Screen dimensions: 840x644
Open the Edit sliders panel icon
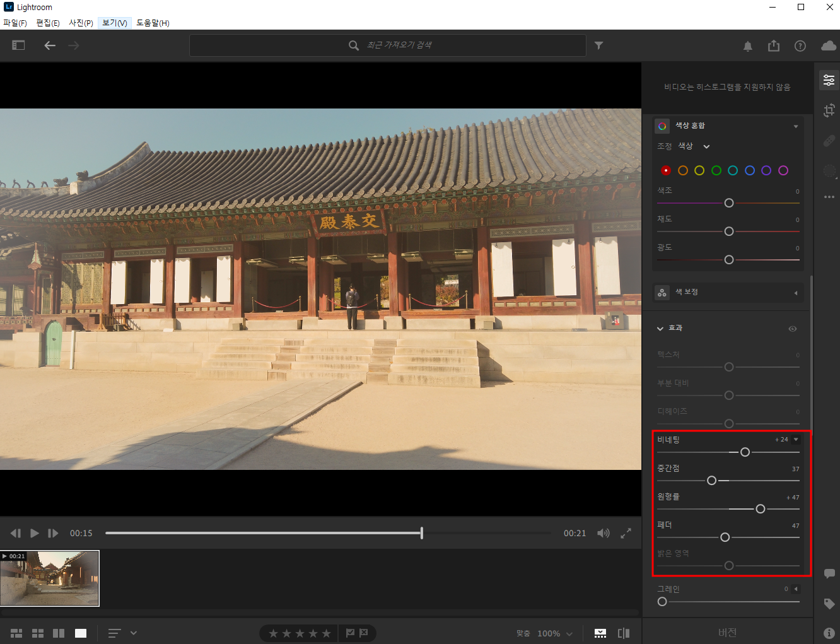pos(829,80)
